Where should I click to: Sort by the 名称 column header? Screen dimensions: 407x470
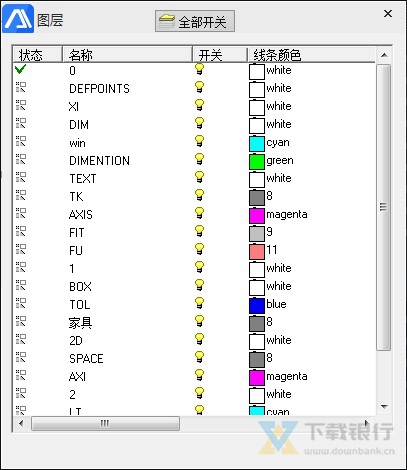(x=127, y=55)
